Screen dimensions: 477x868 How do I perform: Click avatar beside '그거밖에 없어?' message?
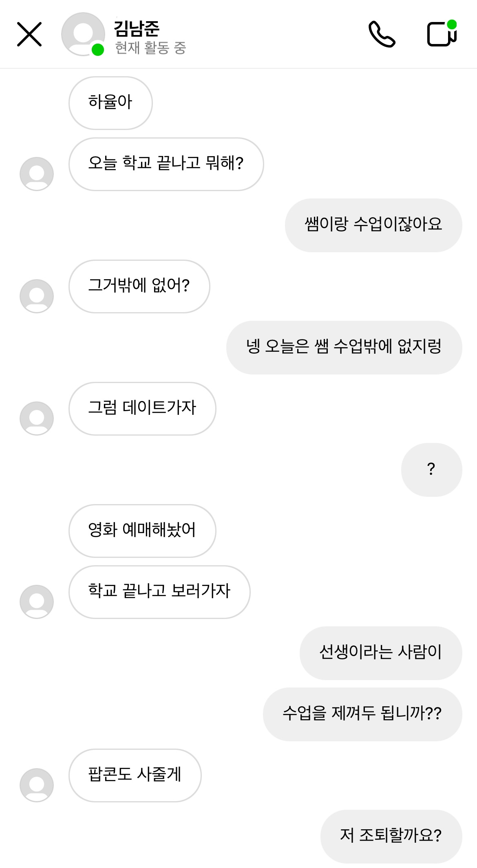click(37, 296)
